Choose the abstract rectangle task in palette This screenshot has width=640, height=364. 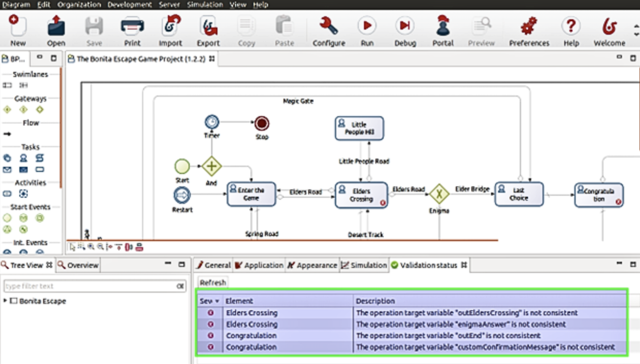(x=40, y=169)
